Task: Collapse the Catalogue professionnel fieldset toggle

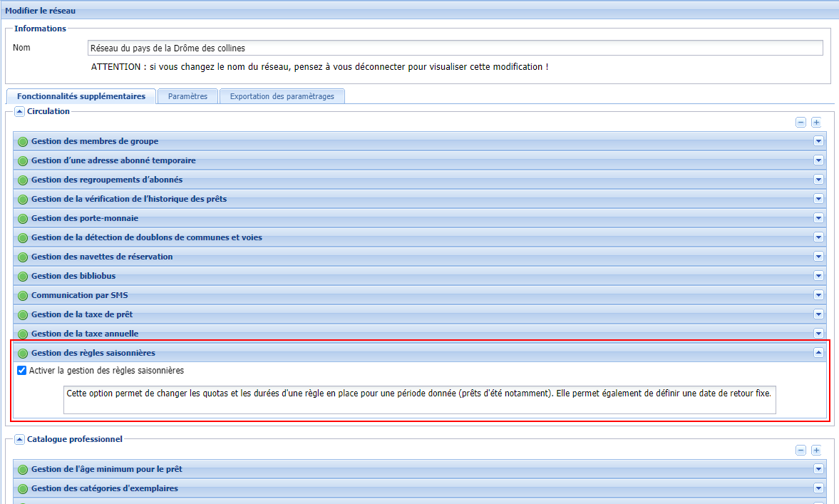Action: coord(20,439)
